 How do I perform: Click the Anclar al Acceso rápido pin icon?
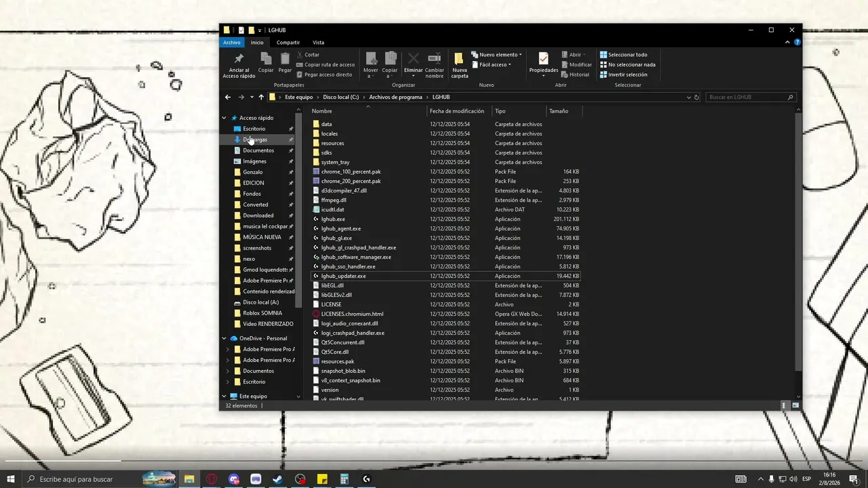tap(239, 59)
